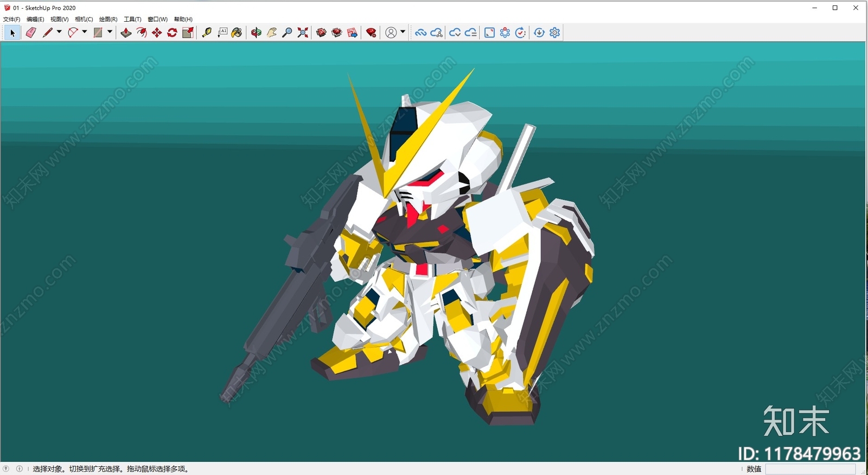This screenshot has height=475, width=868.
Task: Open the blue gear settings icon
Action: coord(554,33)
